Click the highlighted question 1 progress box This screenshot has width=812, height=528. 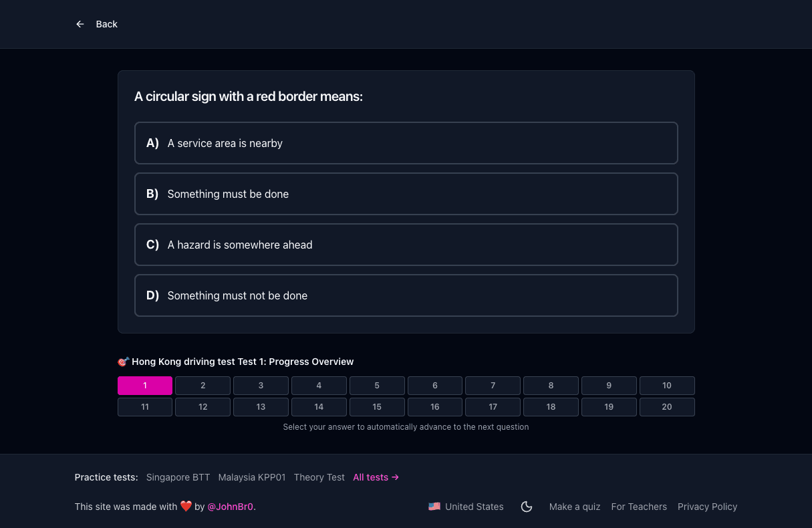point(145,386)
